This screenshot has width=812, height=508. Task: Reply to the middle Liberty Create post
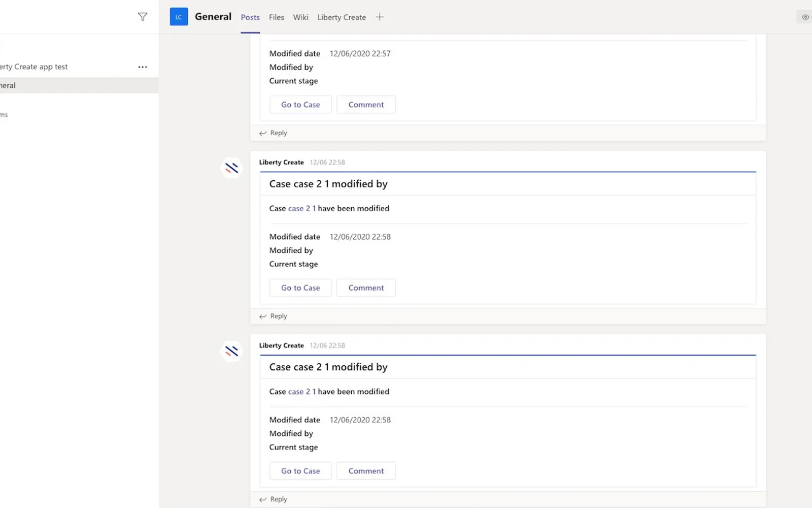274,316
